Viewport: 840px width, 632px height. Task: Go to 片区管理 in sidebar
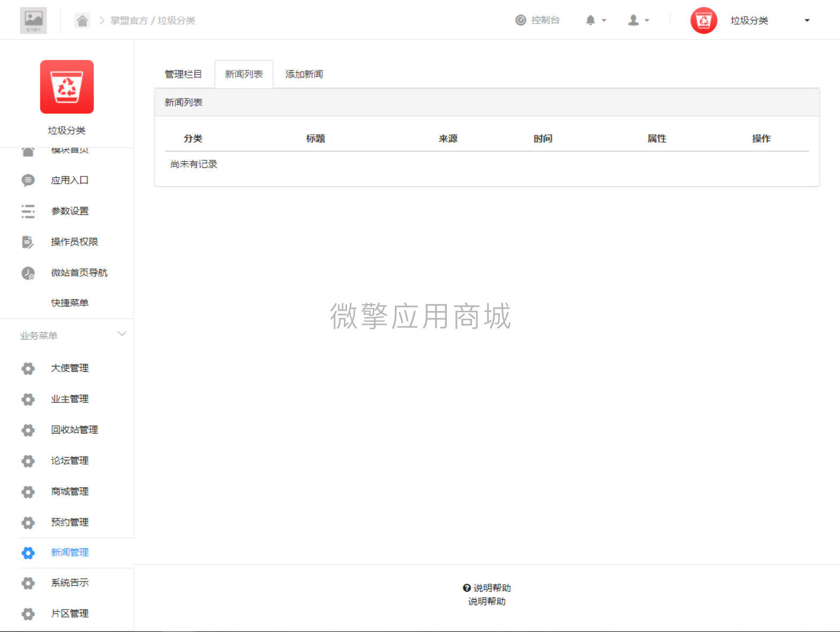coord(70,614)
